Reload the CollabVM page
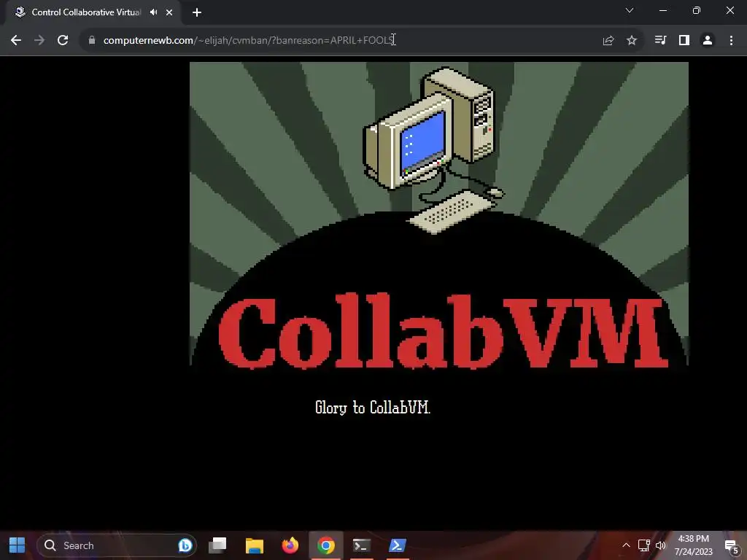The width and height of the screenshot is (747, 560). coord(63,41)
